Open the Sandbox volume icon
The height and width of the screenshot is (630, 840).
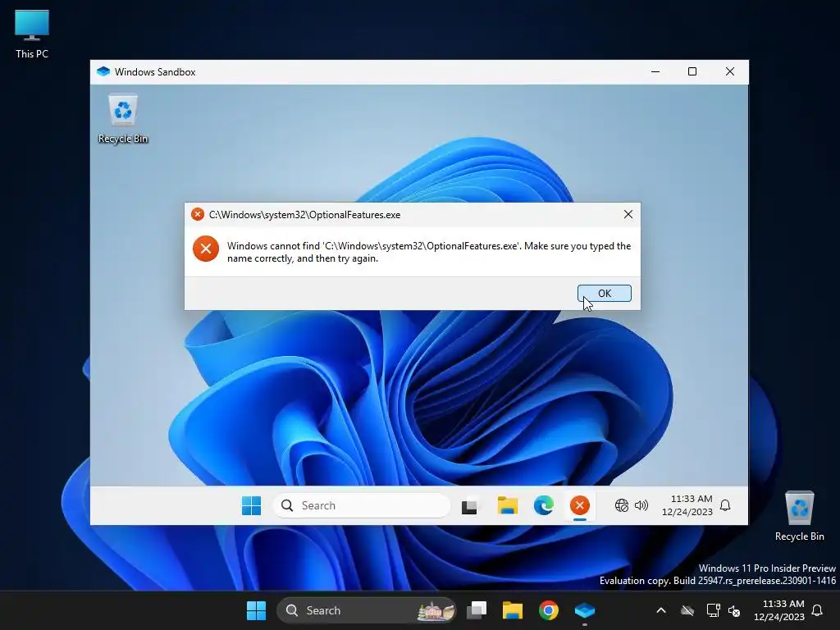tap(641, 505)
